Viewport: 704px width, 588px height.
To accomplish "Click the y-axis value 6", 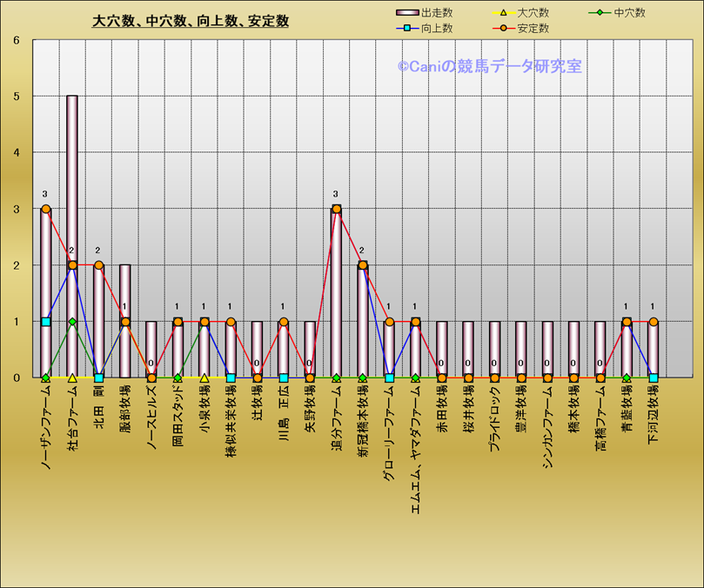I will (x=16, y=40).
